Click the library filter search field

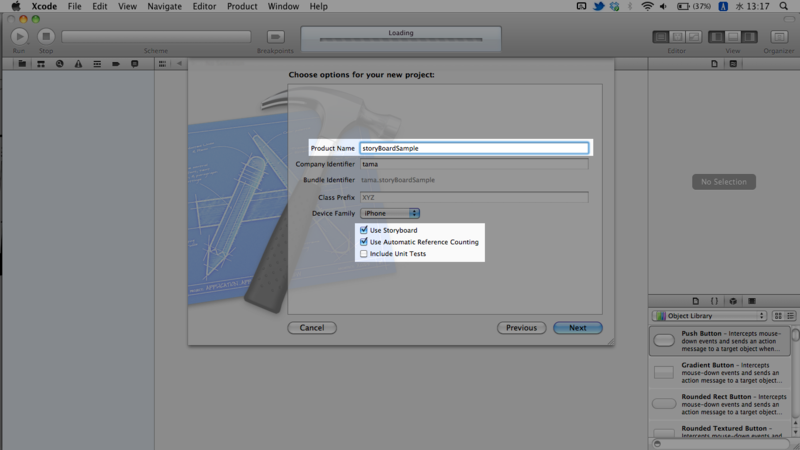tap(722, 443)
